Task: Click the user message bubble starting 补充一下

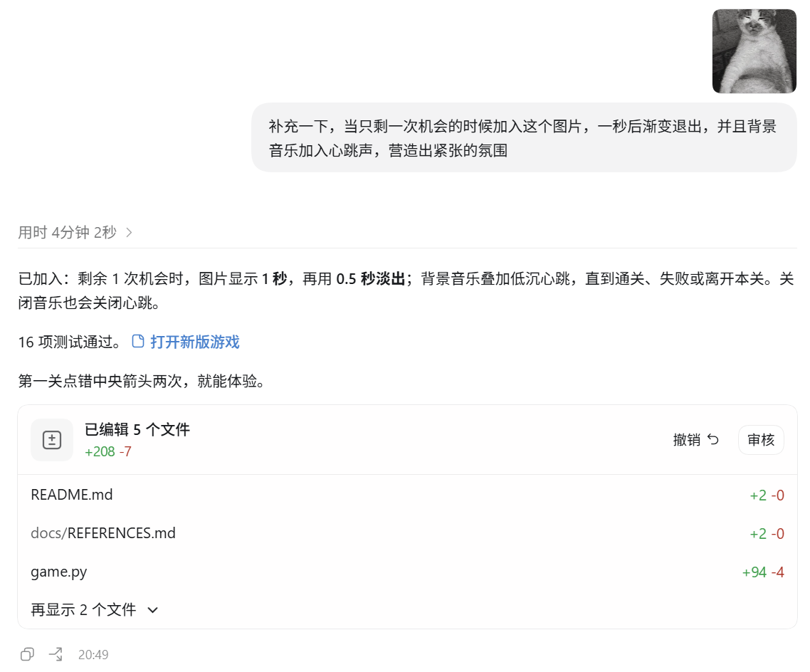Action: click(524, 137)
